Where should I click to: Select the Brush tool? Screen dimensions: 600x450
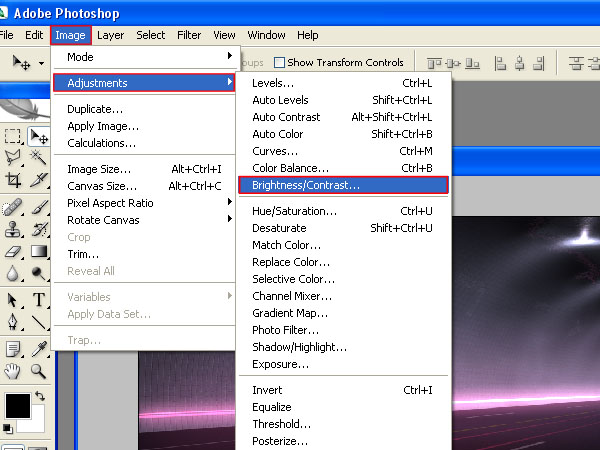(39, 208)
